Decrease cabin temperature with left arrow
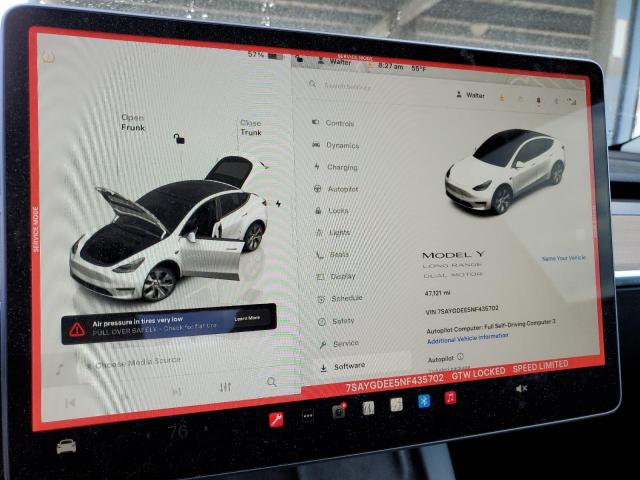The image size is (640, 480). point(148,435)
